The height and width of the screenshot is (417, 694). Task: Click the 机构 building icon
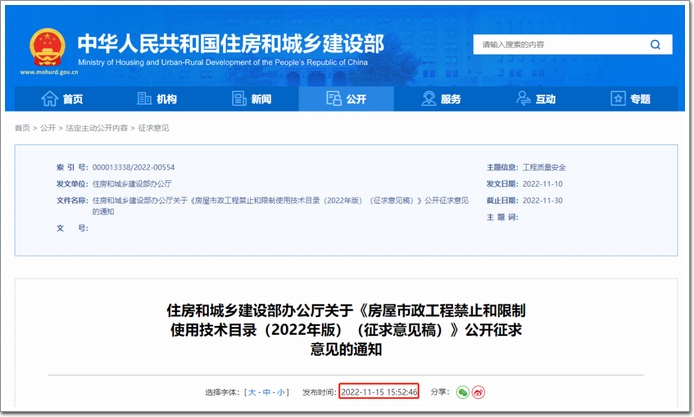143,99
